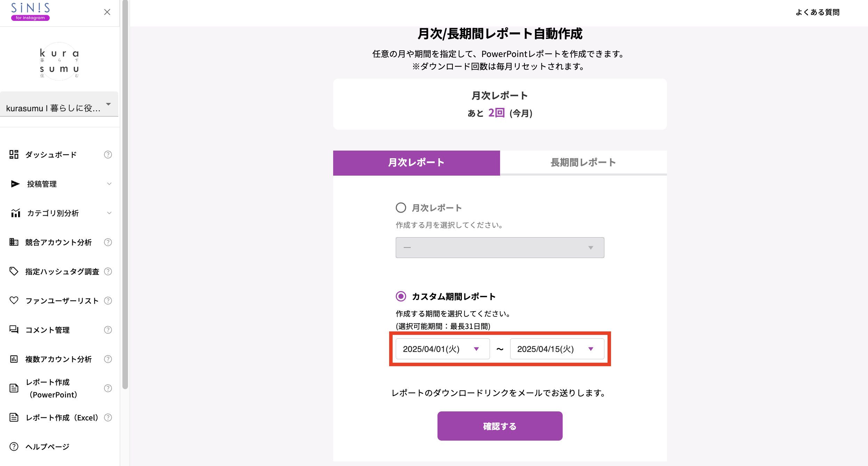
Task: Click the Dashboard grid icon
Action: [x=14, y=154]
